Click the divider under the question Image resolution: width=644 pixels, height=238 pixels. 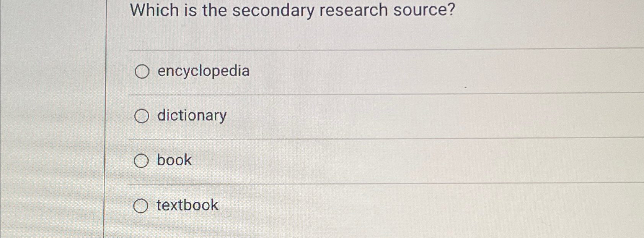tap(344, 49)
